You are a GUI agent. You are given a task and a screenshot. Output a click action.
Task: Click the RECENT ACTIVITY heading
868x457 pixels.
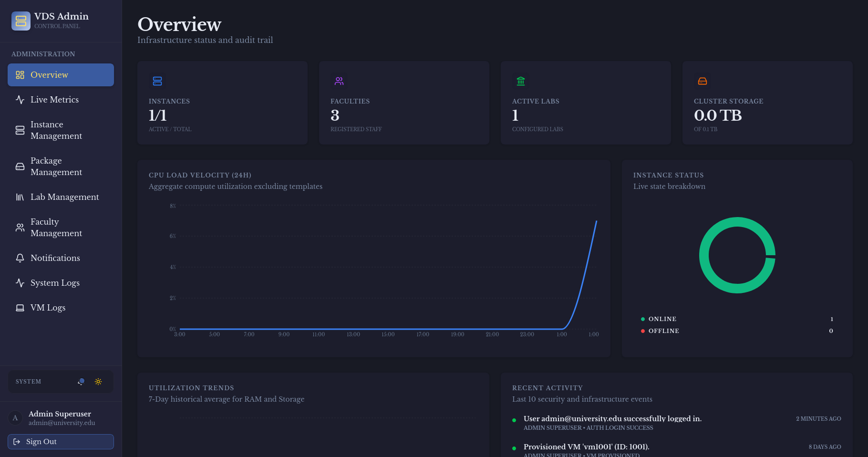pyautogui.click(x=548, y=388)
